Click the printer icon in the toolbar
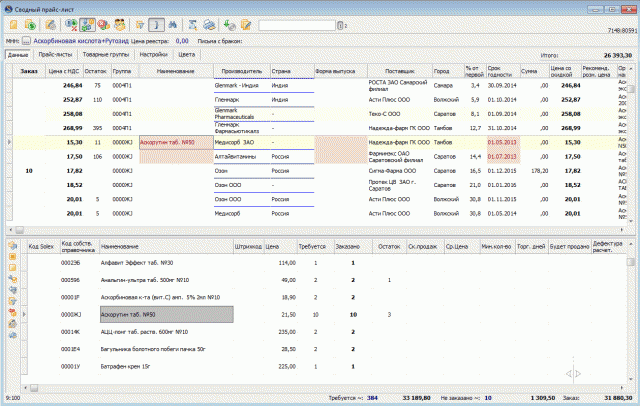The width and height of the screenshot is (640, 406). pyautogui.click(x=209, y=25)
